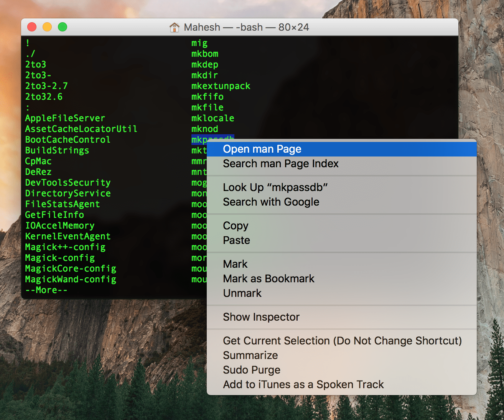The width and height of the screenshot is (504, 420).
Task: Open man Page for mkpassdb
Action: (262, 149)
